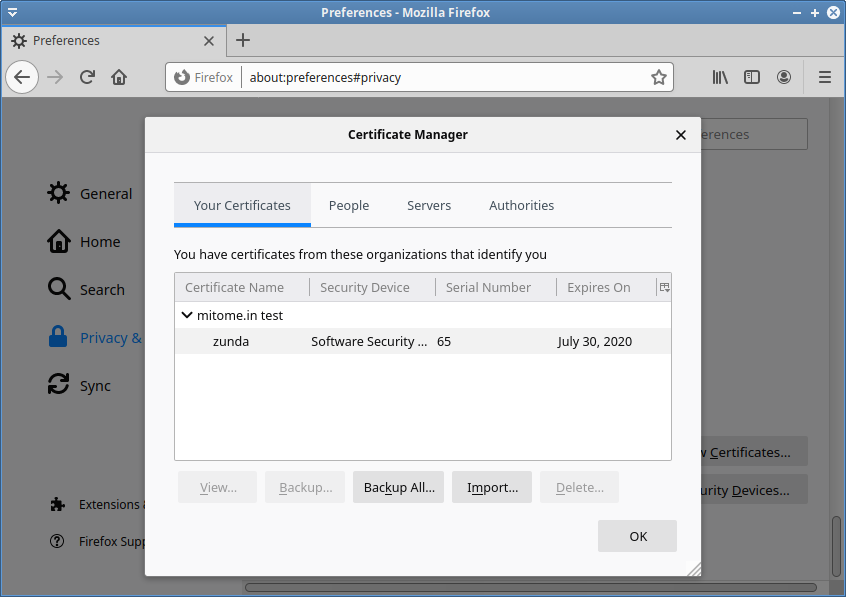Viewport: 846px width, 597px height.
Task: Show sidebars via toolbar icon
Action: pyautogui.click(x=752, y=77)
